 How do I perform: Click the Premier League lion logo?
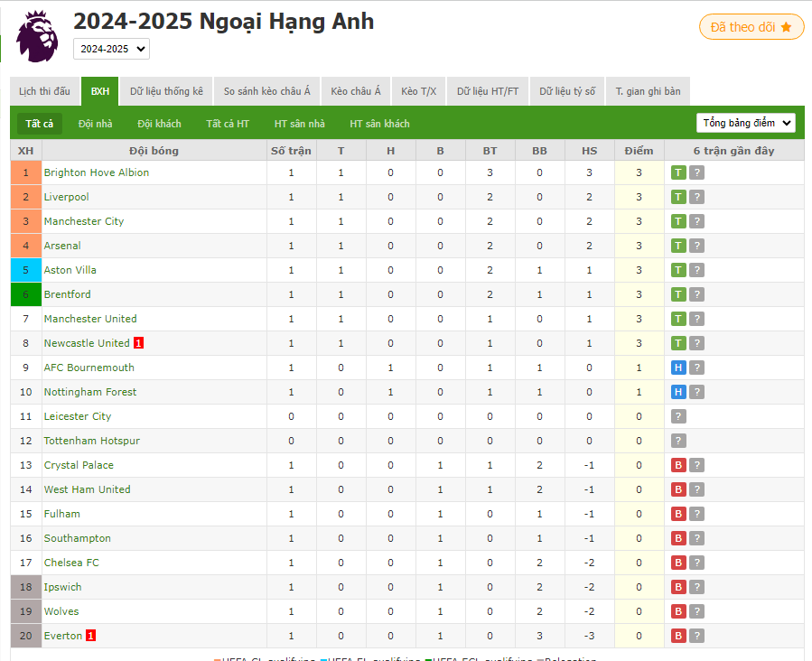pos(37,36)
